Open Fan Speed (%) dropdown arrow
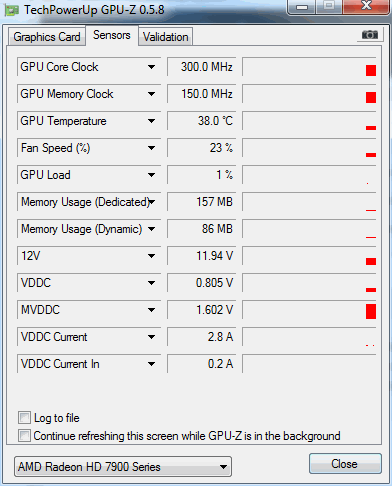Screen dimensions: 392x486 (151, 148)
